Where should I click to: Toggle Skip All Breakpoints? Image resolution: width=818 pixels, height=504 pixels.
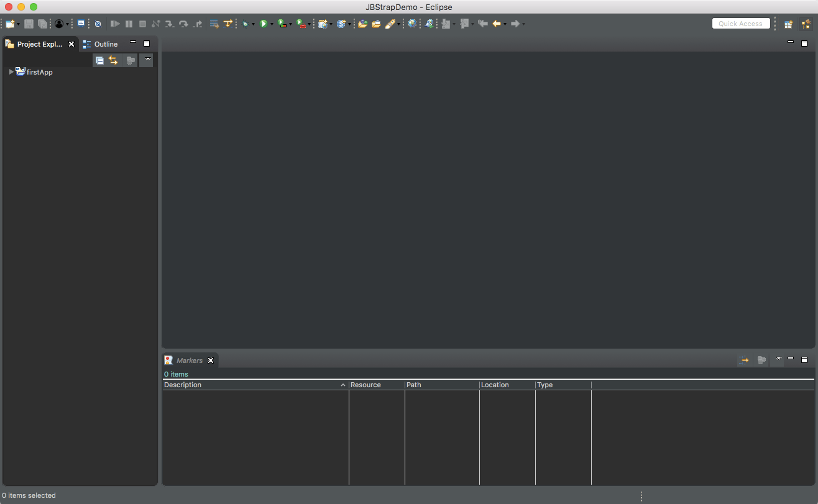(x=98, y=24)
